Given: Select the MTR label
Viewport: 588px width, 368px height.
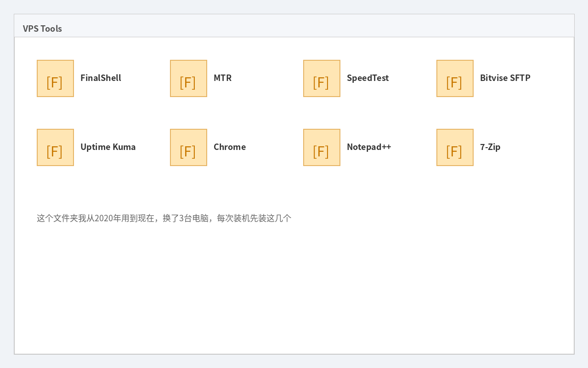Looking at the screenshot, I should [222, 78].
